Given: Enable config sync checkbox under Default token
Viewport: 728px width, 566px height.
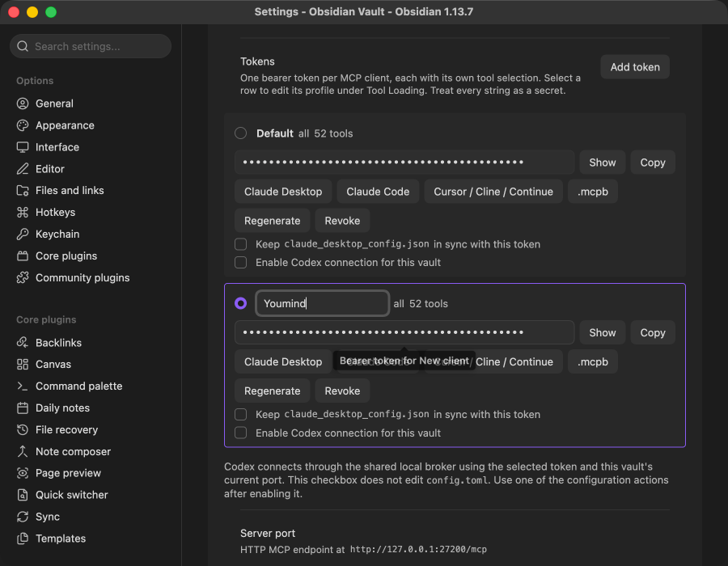Looking at the screenshot, I should (x=240, y=244).
